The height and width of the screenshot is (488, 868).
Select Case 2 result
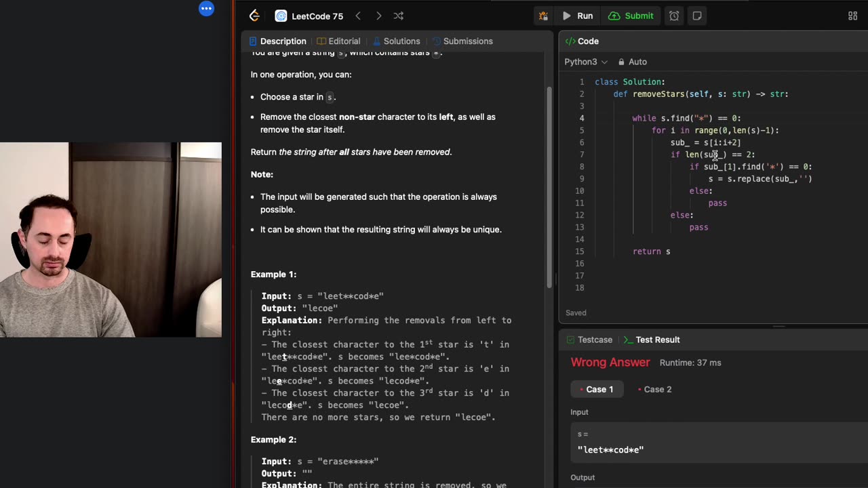[x=654, y=389]
